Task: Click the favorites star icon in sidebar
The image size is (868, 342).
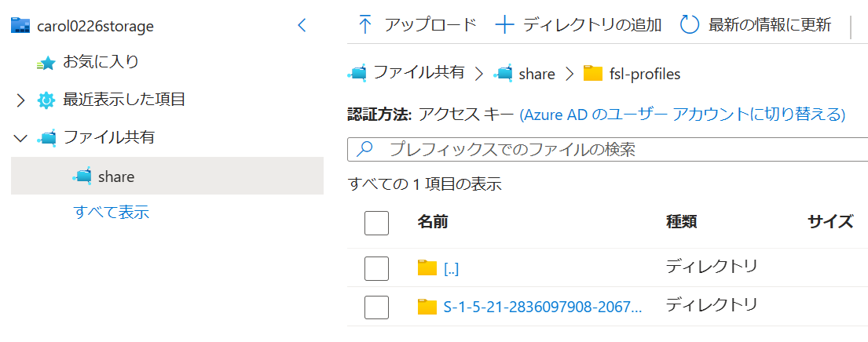Action: tap(46, 64)
